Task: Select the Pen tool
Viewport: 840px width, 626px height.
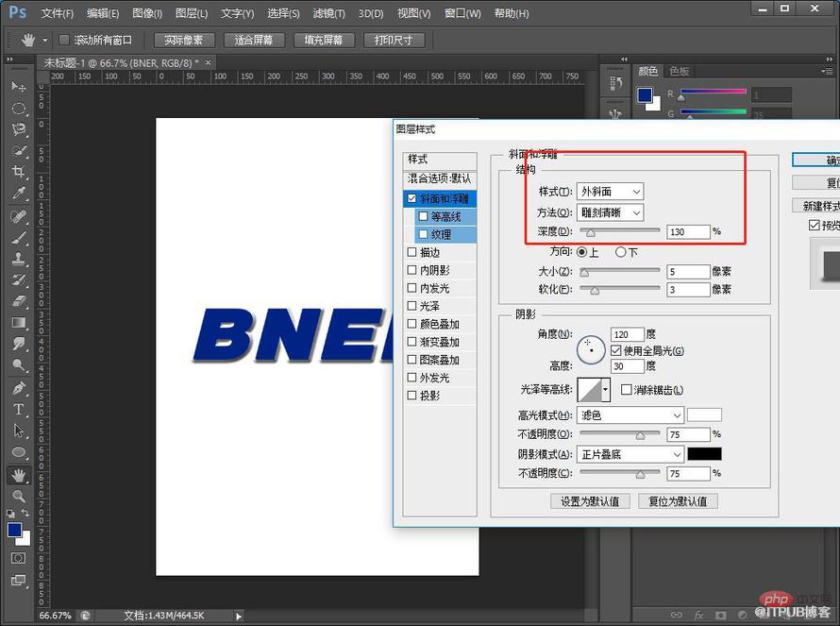Action: (x=19, y=387)
